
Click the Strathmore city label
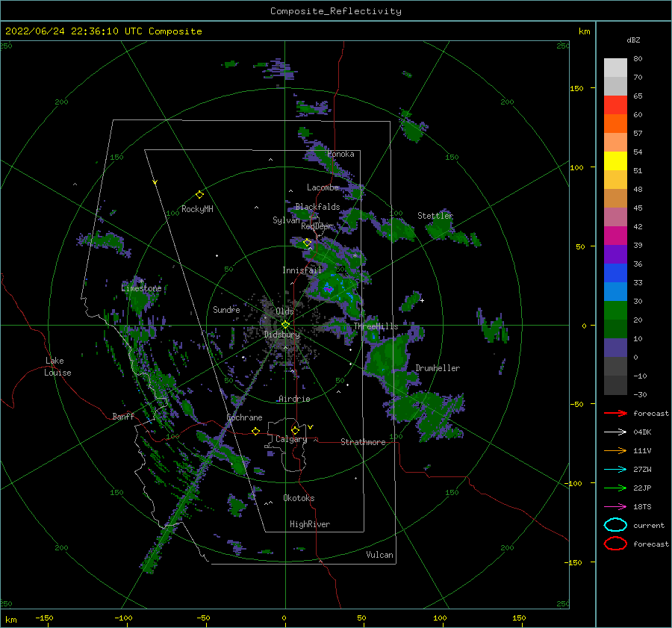click(363, 442)
